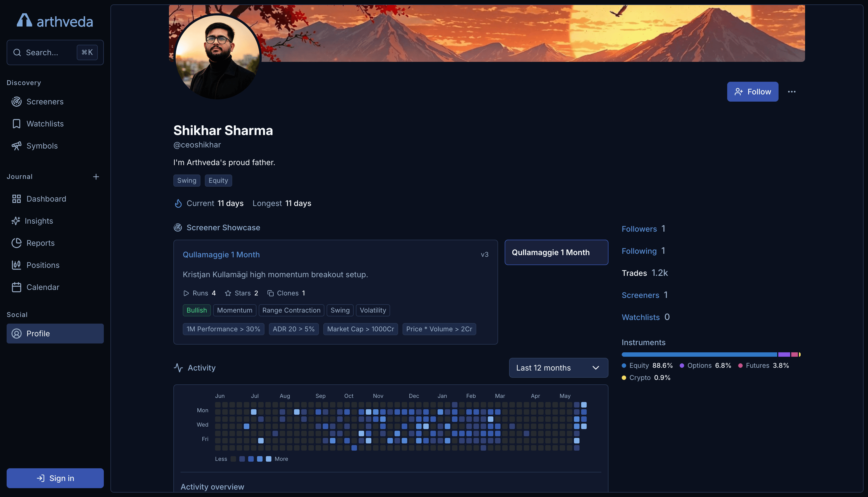
Task: Click the Runs play icon
Action: [186, 293]
